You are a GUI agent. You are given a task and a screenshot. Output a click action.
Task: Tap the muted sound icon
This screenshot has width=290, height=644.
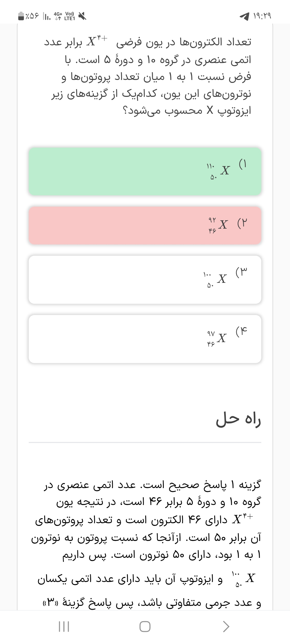[82, 16]
